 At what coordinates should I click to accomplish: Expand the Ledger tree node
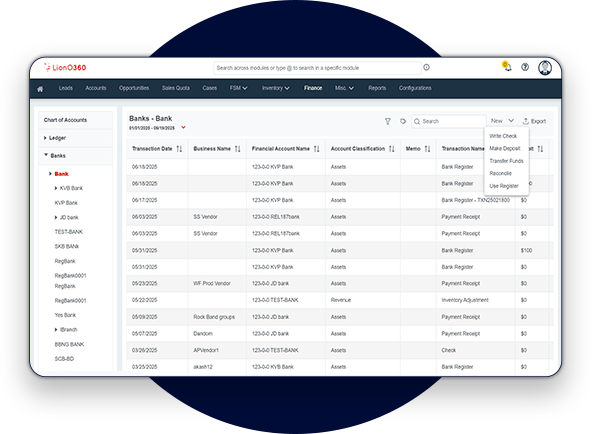click(x=45, y=138)
